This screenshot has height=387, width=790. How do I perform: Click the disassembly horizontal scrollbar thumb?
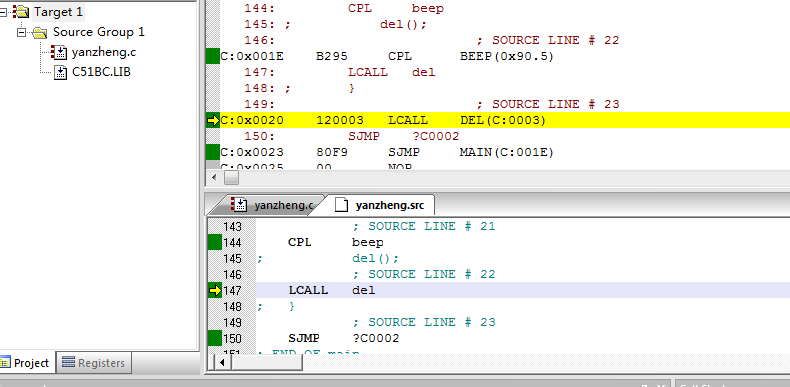click(231, 177)
